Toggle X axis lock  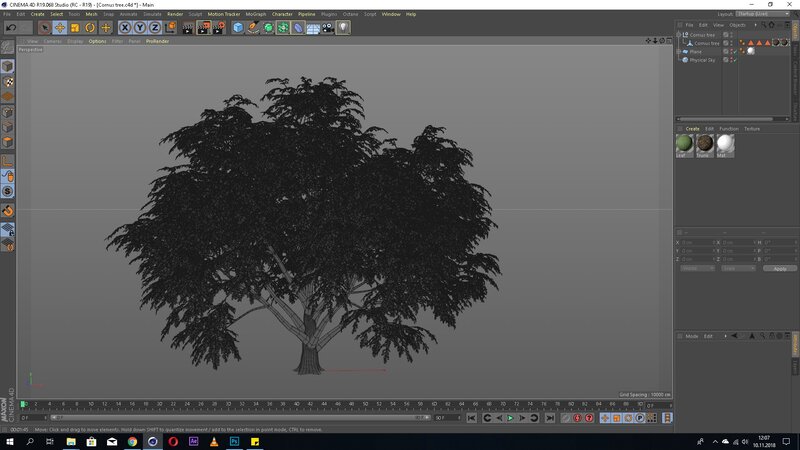(125, 28)
